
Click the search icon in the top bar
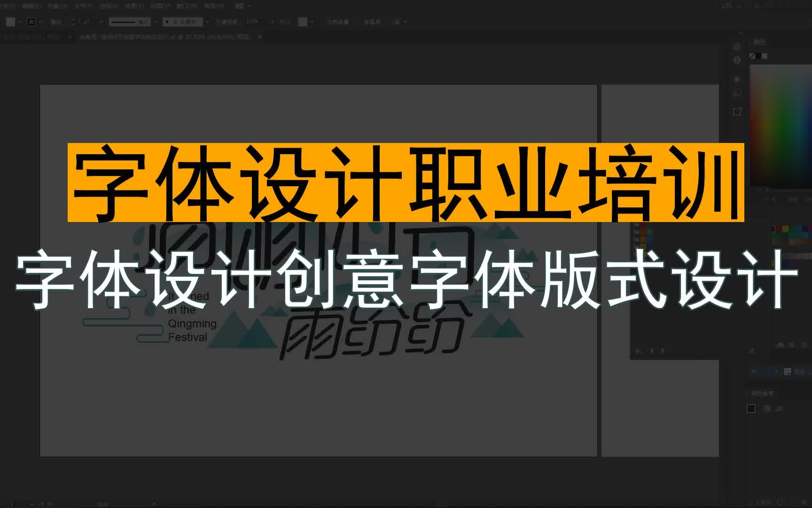pos(757,6)
